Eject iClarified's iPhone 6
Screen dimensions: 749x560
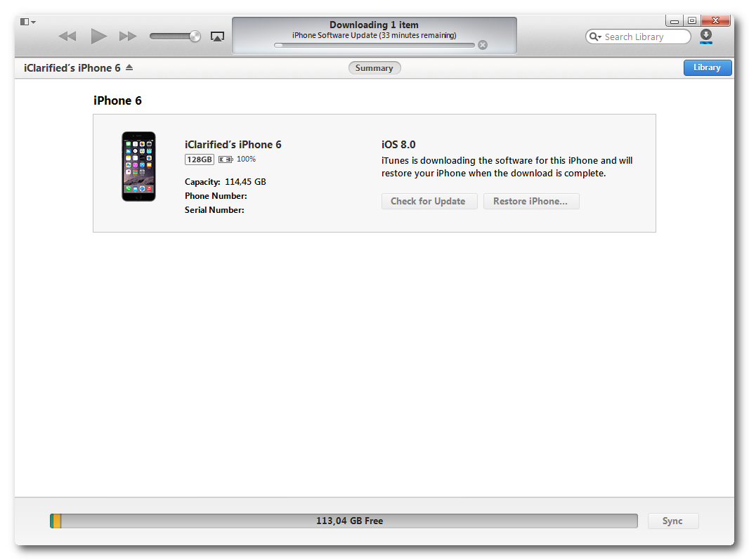[129, 68]
